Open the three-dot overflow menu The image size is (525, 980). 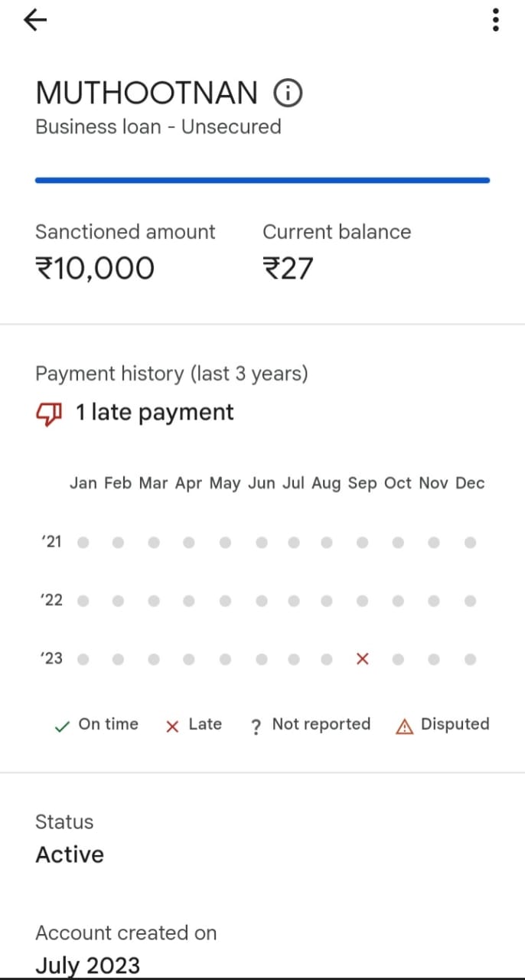click(496, 21)
